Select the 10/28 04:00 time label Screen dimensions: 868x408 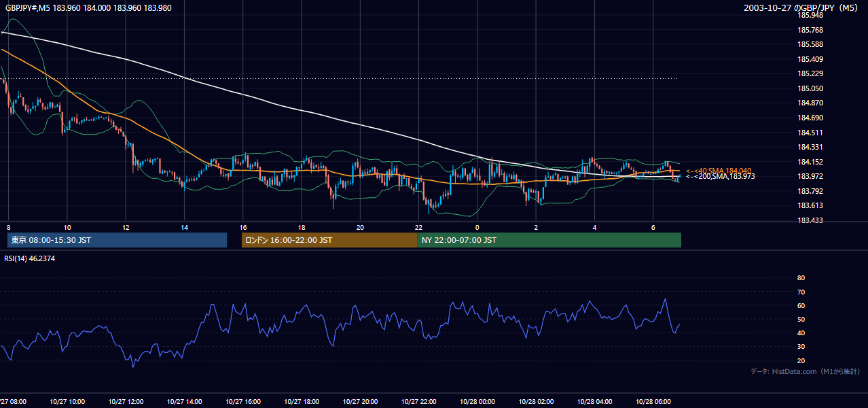[595, 402]
